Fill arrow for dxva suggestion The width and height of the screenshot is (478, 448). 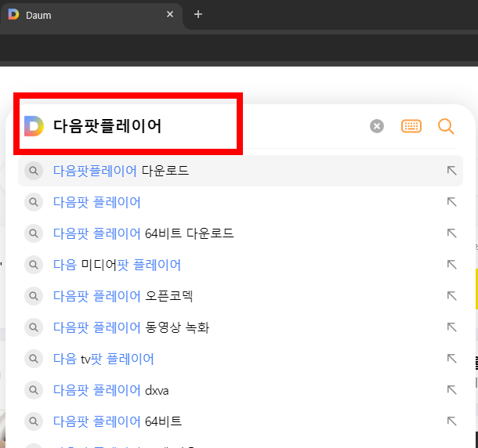452,390
